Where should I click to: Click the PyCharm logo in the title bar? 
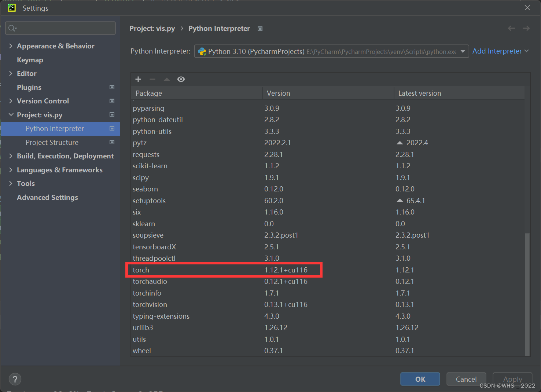(x=12, y=8)
